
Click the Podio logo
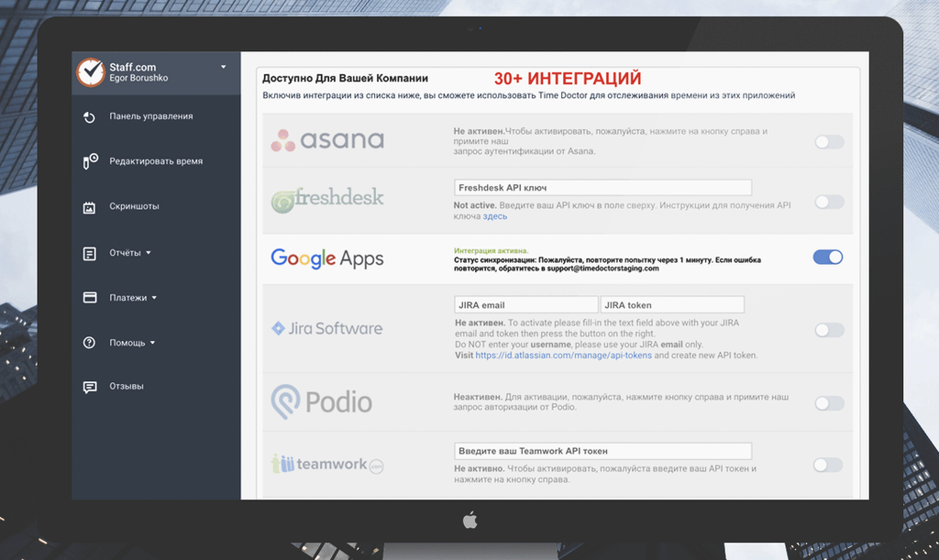point(322,401)
